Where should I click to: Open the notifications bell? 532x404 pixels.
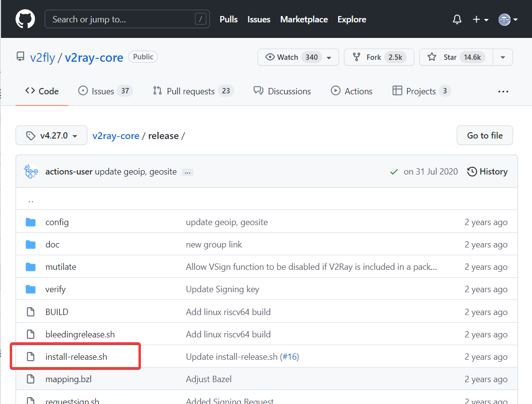coord(457,19)
